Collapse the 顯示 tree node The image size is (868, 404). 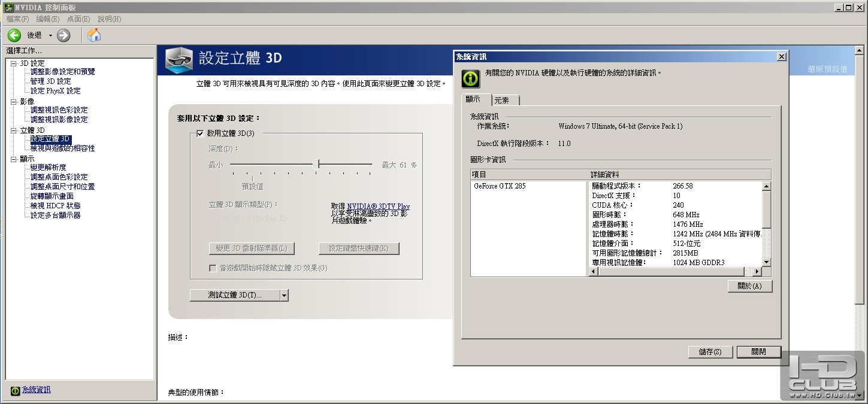pos(14,159)
